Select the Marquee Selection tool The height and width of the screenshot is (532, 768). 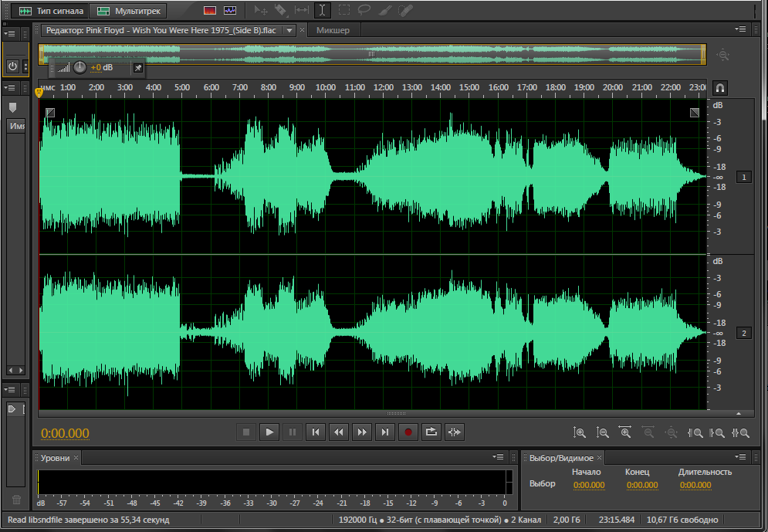click(343, 10)
